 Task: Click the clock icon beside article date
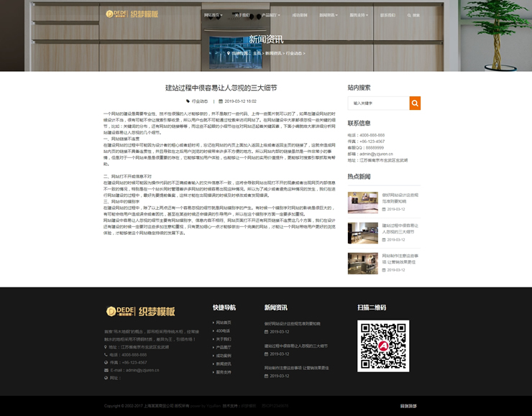click(x=221, y=101)
